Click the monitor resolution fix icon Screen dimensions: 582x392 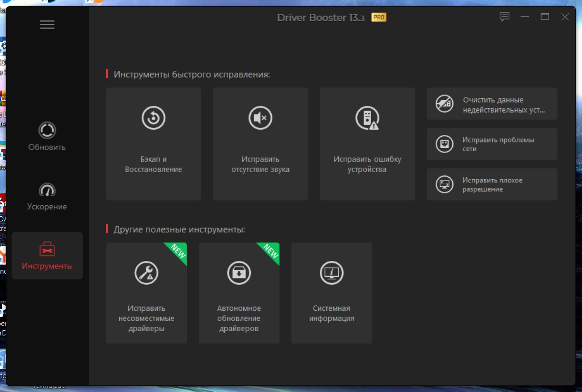445,184
